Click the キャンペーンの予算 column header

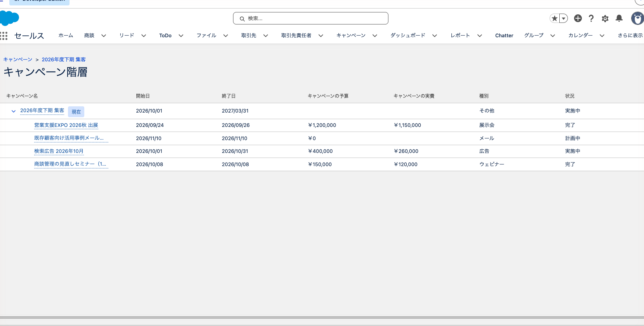(x=328, y=96)
